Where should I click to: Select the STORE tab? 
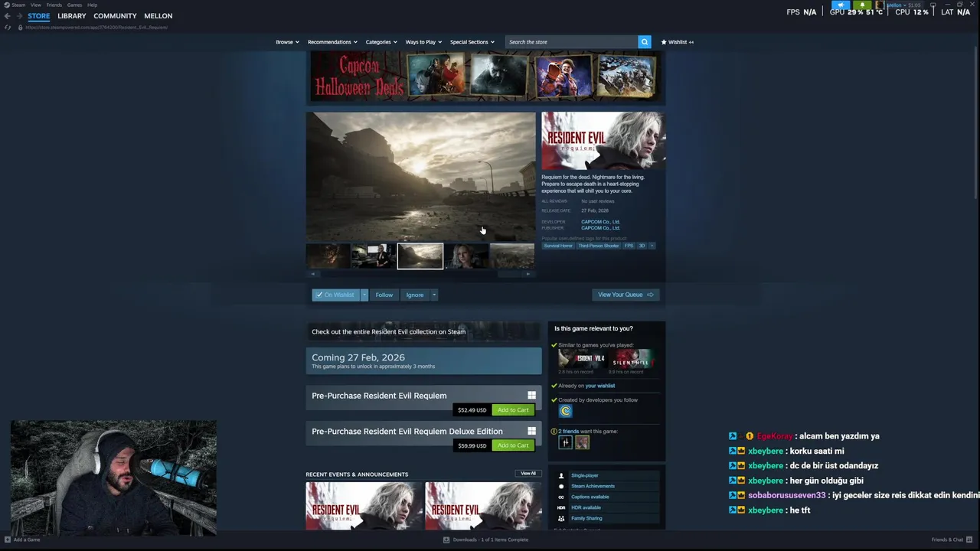coord(39,16)
